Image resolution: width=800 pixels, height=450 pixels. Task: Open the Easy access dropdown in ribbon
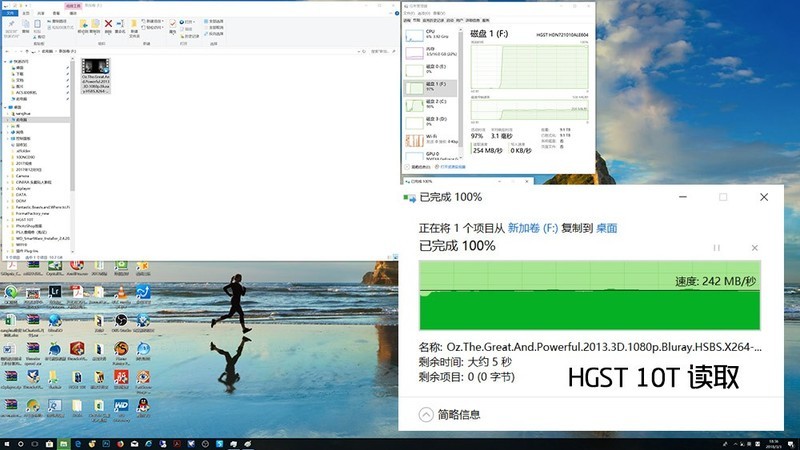click(153, 27)
